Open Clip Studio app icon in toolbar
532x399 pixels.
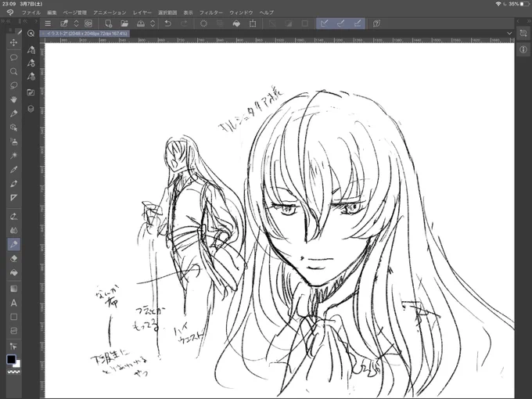pos(88,23)
